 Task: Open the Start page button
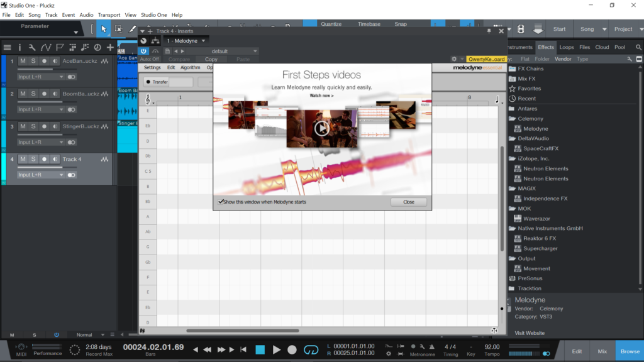pos(559,29)
